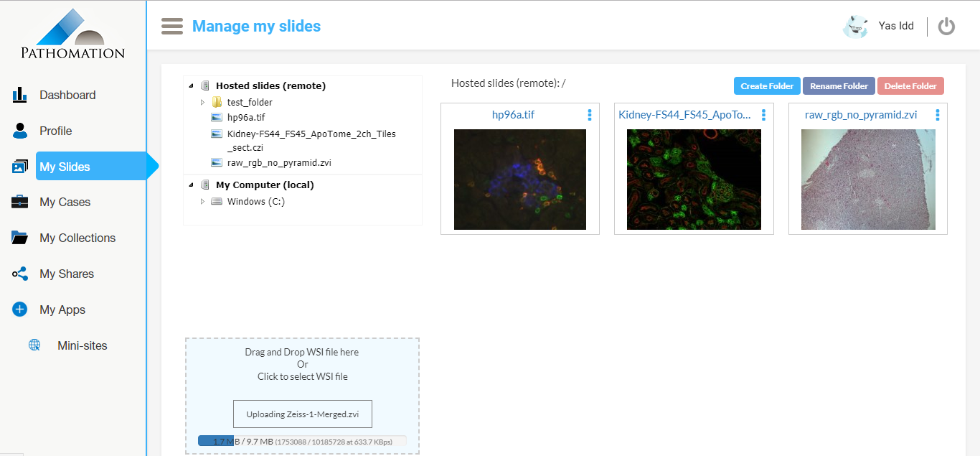Viewport: 980px width, 456px height.
Task: Click the Dashboard bar chart icon
Action: point(19,95)
